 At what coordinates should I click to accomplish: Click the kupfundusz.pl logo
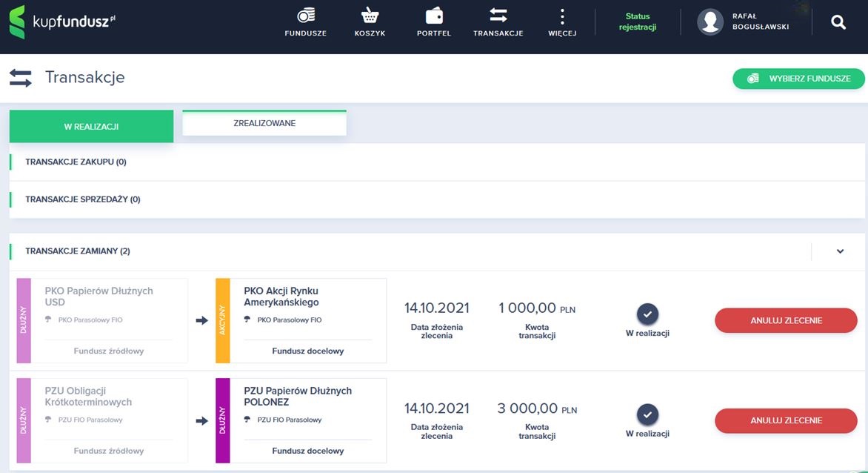pos(62,22)
